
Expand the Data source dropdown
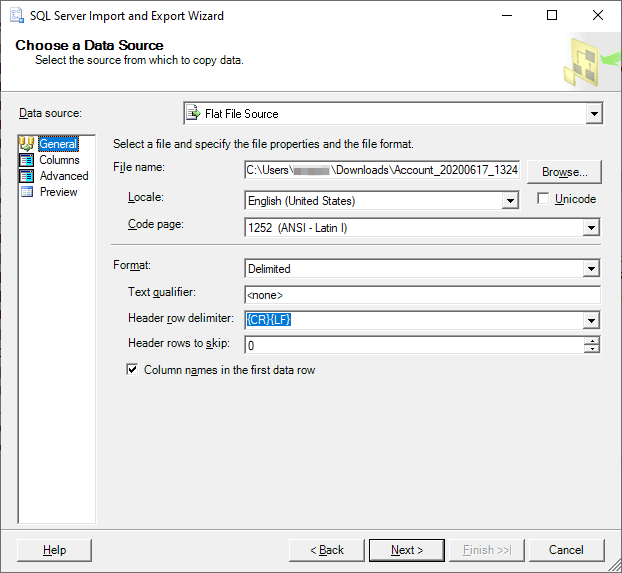[594, 113]
